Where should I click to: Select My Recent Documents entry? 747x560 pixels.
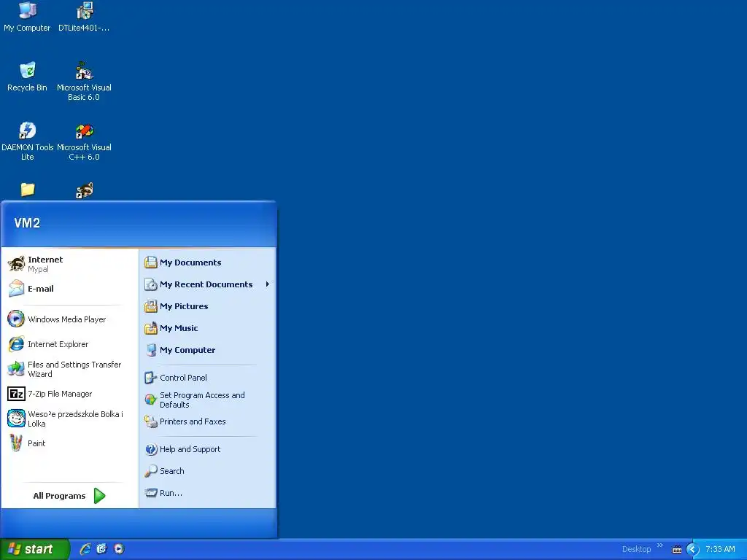pyautogui.click(x=207, y=284)
